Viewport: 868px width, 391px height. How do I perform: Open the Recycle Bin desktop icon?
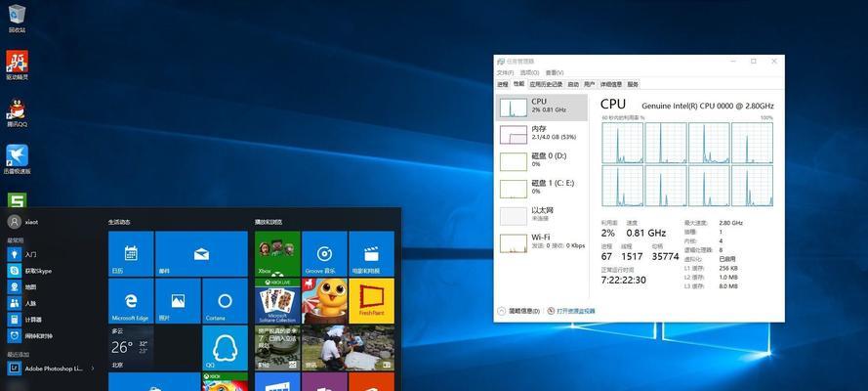[x=17, y=18]
